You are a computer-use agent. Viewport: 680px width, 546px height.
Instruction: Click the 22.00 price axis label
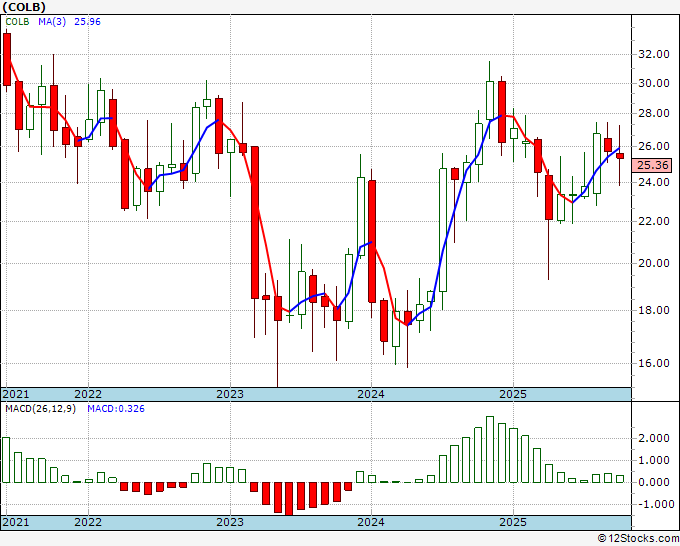(654, 221)
